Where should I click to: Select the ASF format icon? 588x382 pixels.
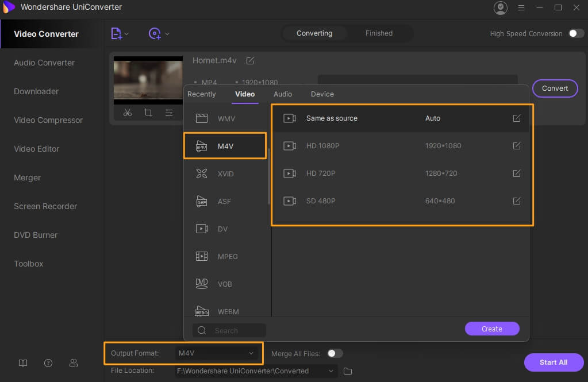click(202, 201)
